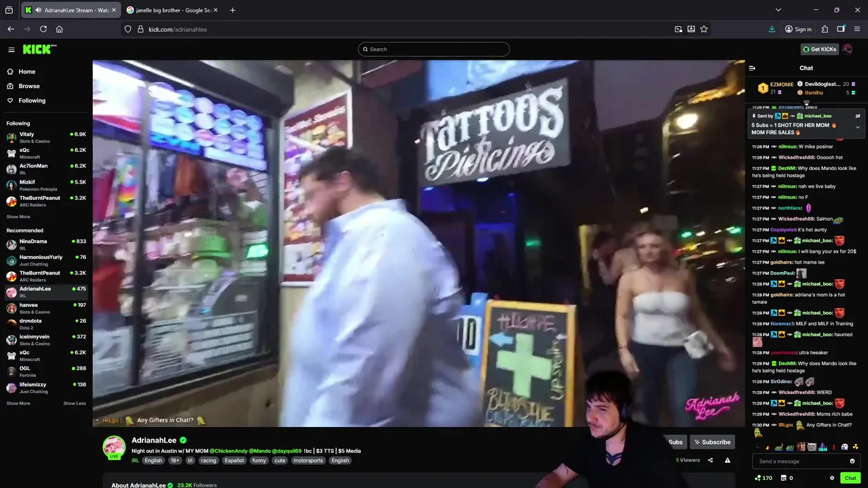Viewport: 868px width, 488px height.
Task: Open Ac7ionMan's channel in Following list
Action: (x=46, y=169)
